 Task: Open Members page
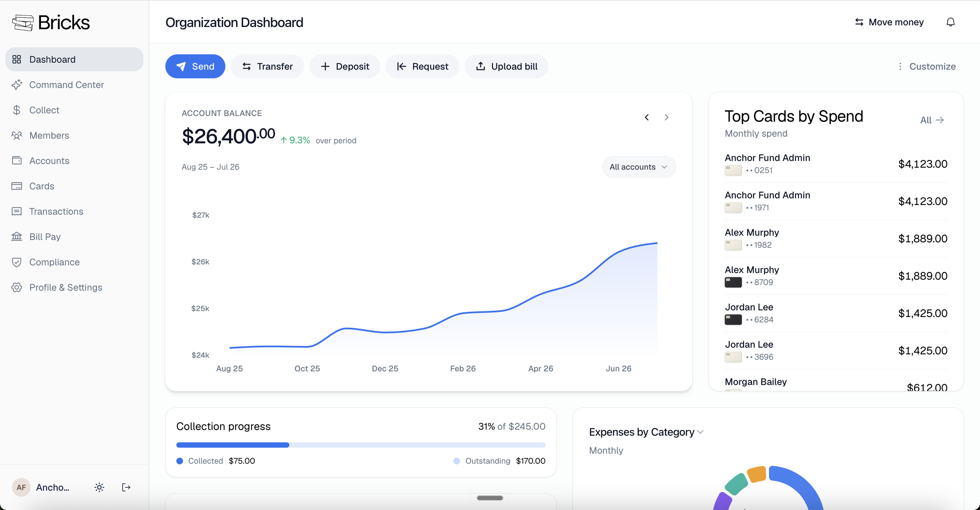coord(74,135)
